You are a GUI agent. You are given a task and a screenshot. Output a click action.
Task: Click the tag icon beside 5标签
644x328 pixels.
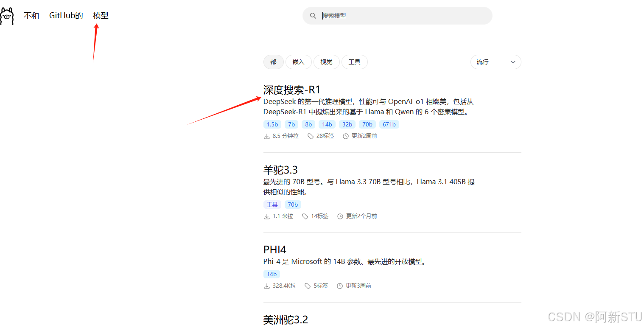coord(308,286)
